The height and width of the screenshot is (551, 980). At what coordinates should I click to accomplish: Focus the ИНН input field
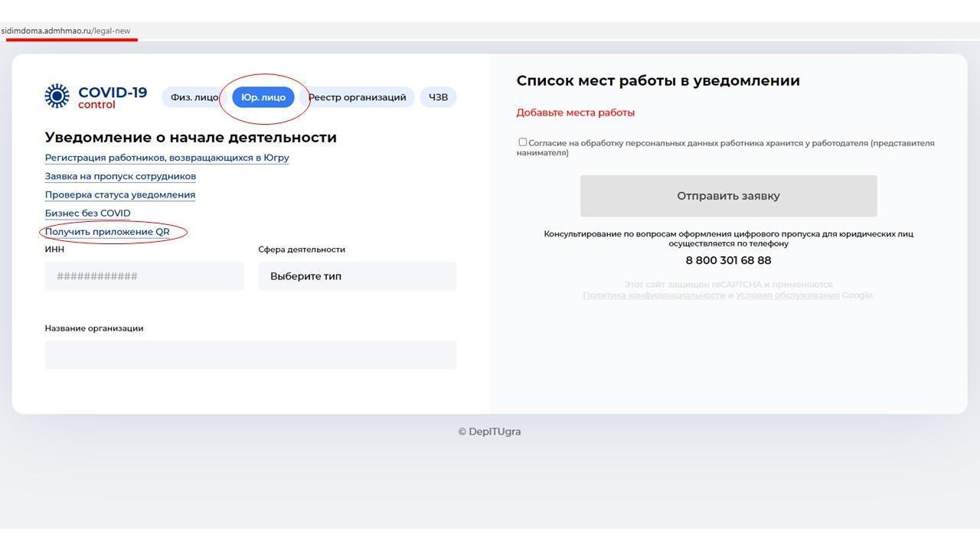[144, 276]
